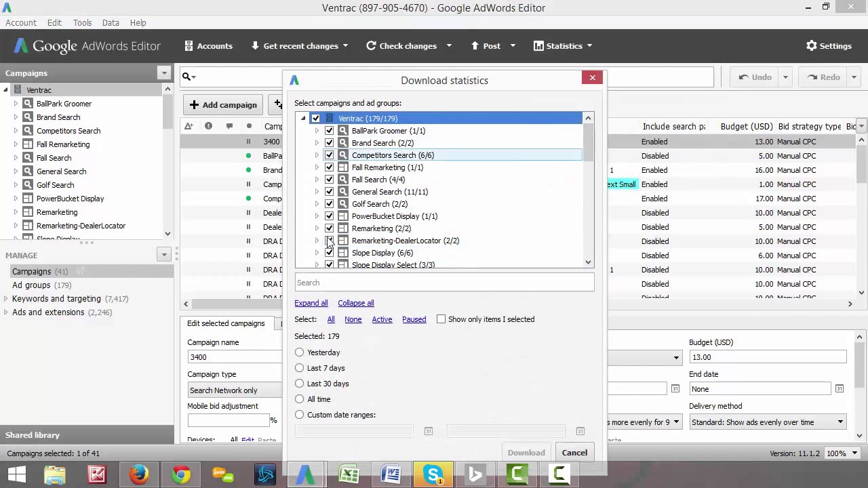The image size is (868, 488).
Task: Open Settings gear in toolbar
Action: coord(829,46)
